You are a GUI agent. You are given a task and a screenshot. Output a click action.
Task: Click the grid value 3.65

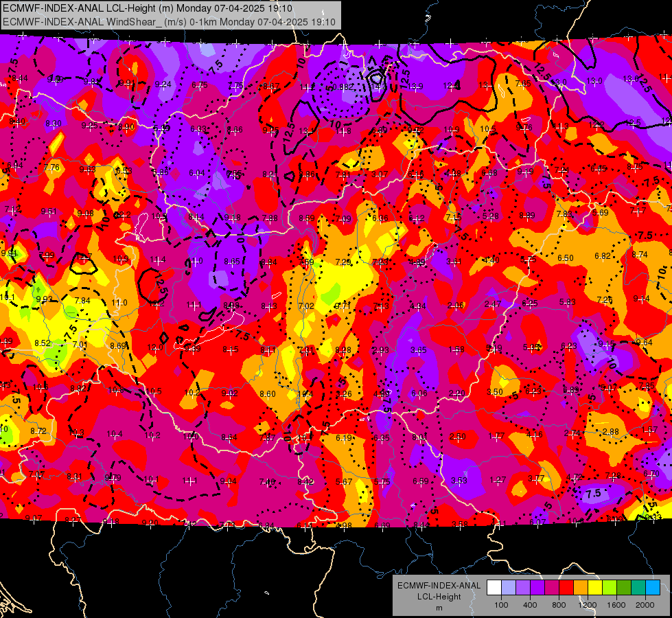[418, 350]
